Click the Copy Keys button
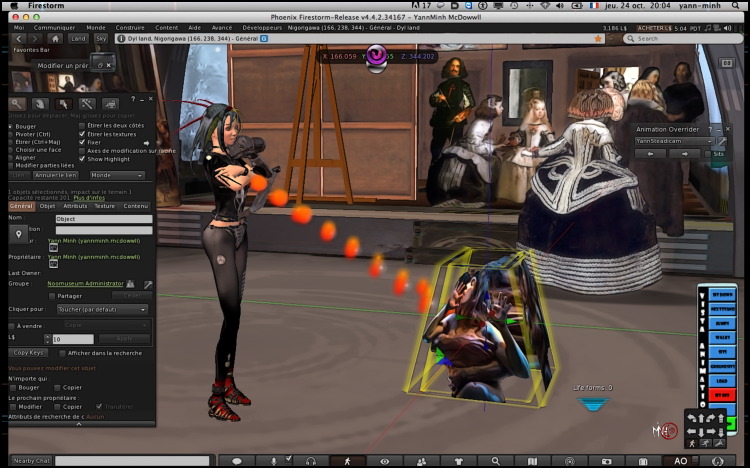750x468 pixels. [28, 353]
